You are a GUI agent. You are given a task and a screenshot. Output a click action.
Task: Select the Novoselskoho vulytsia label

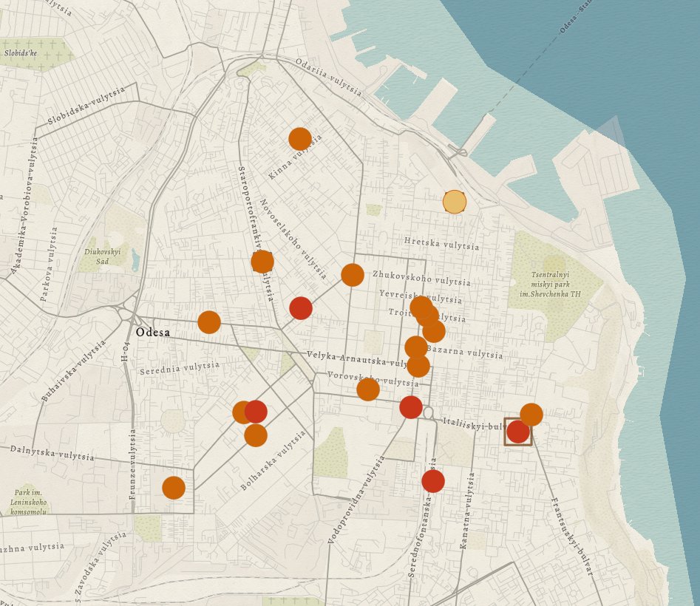click(x=293, y=238)
